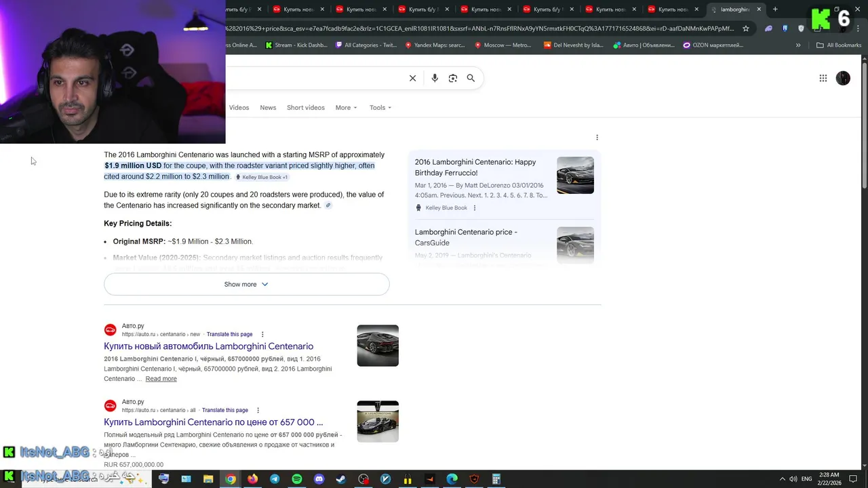The width and height of the screenshot is (868, 488).
Task: Switch to the News results tab
Action: [x=268, y=108]
